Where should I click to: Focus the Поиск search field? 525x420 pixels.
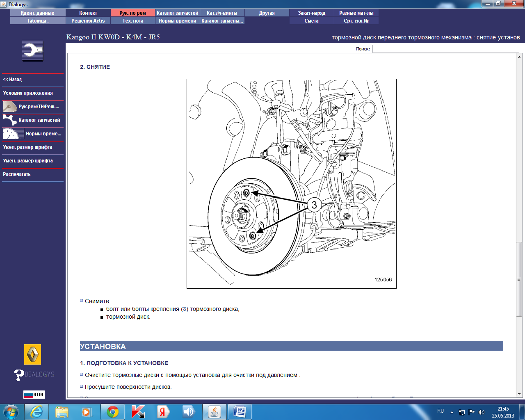(x=446, y=49)
